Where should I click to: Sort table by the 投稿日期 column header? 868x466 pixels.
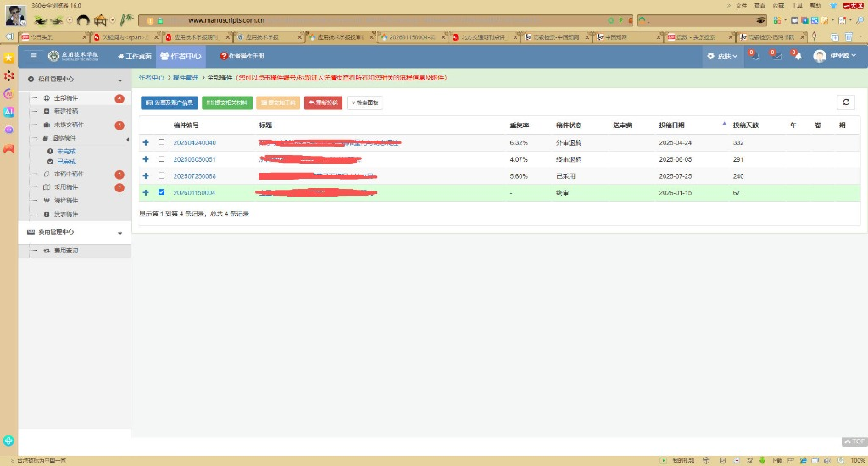pyautogui.click(x=676, y=125)
